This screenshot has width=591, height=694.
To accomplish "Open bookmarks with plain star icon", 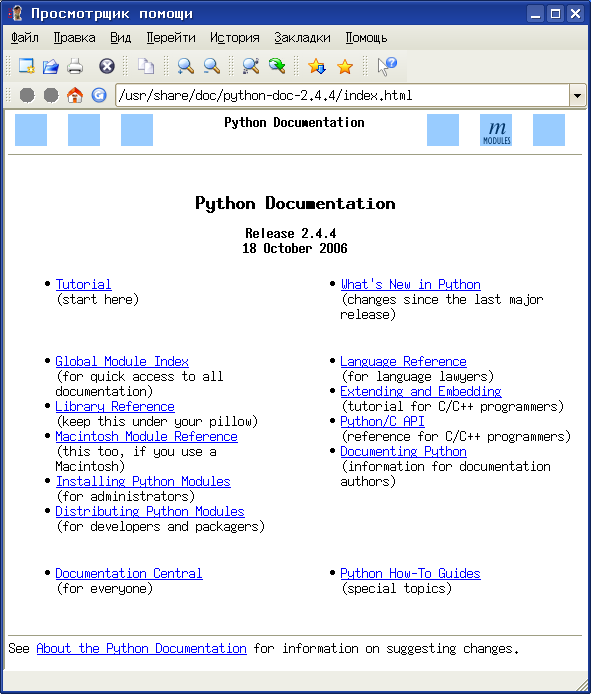I will pos(344,67).
